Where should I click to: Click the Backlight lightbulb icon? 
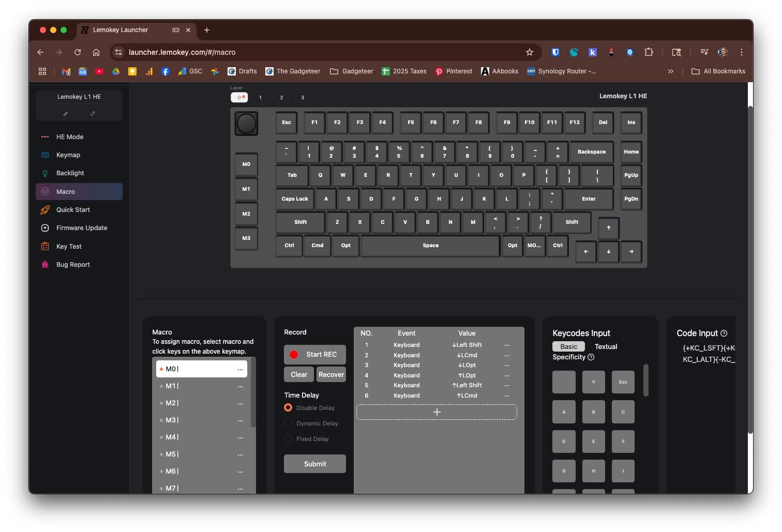point(45,173)
